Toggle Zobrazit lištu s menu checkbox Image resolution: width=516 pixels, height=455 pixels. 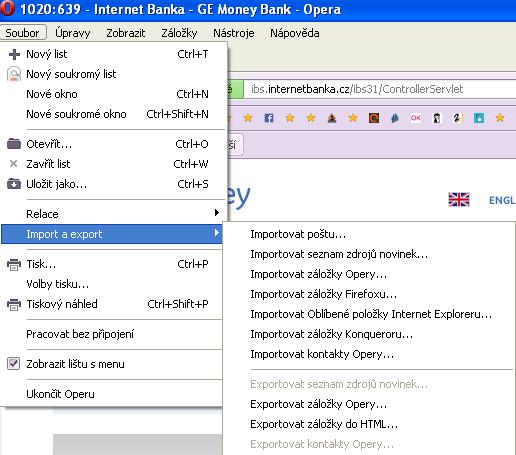pos(13,364)
